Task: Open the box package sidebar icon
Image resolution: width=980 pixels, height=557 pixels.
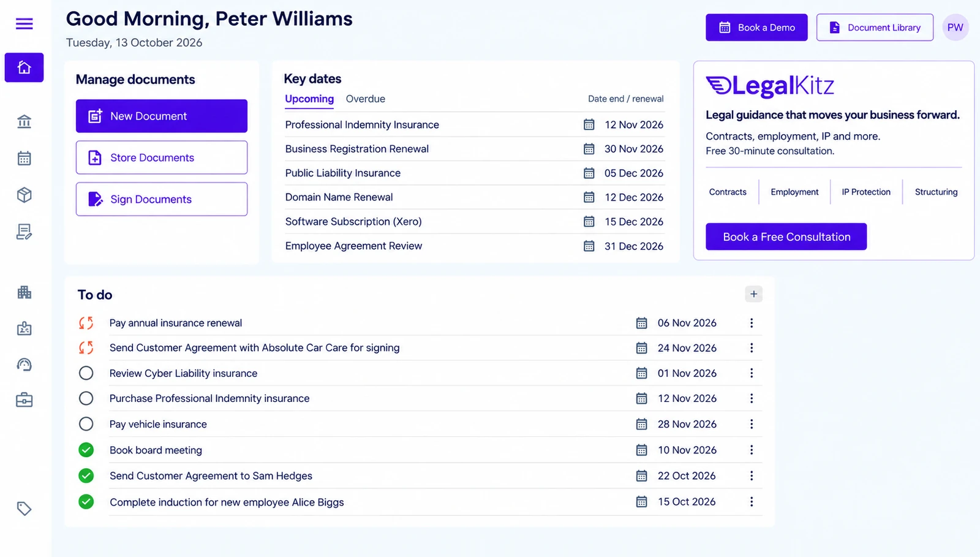Action: coord(24,195)
